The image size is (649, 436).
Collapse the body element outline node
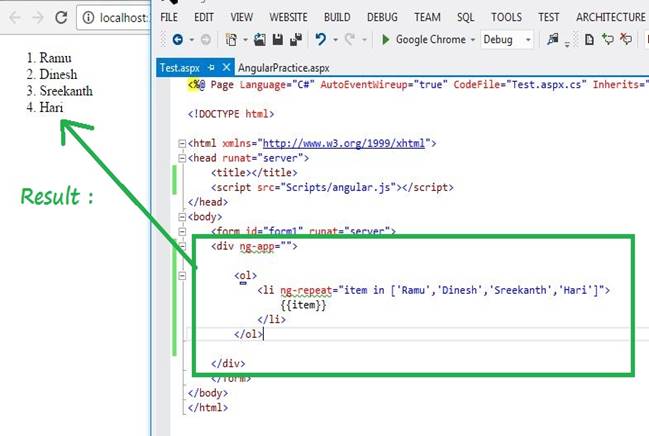[x=182, y=217]
